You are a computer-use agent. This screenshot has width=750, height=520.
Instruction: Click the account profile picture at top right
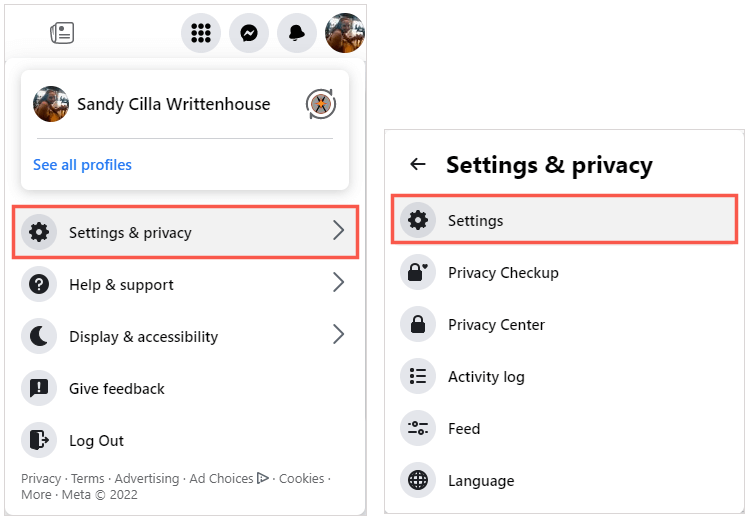tap(345, 33)
